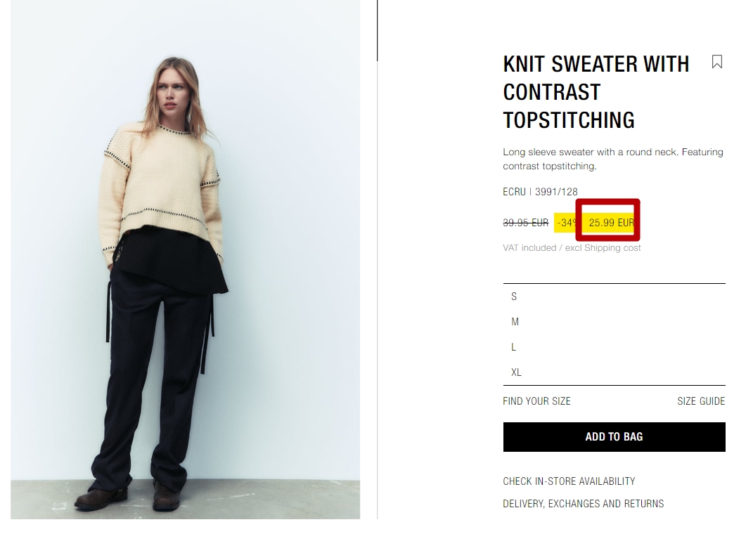Open the Size Guide
753x560 pixels.
pos(701,401)
